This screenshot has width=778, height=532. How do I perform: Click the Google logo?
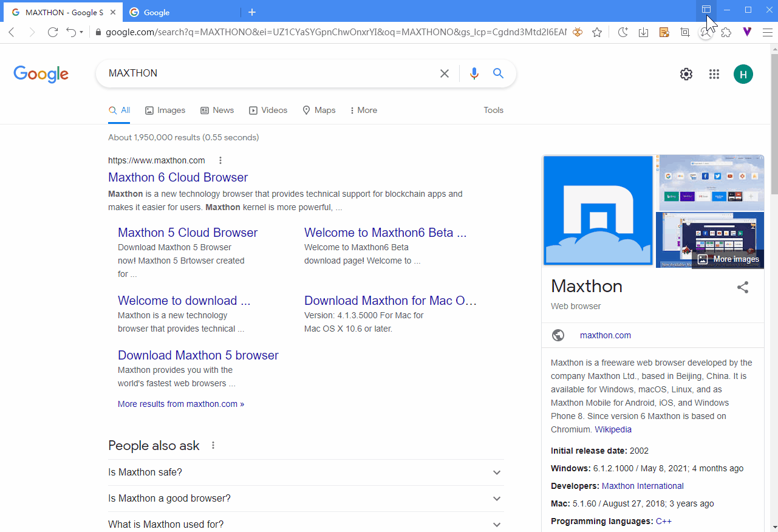41,74
